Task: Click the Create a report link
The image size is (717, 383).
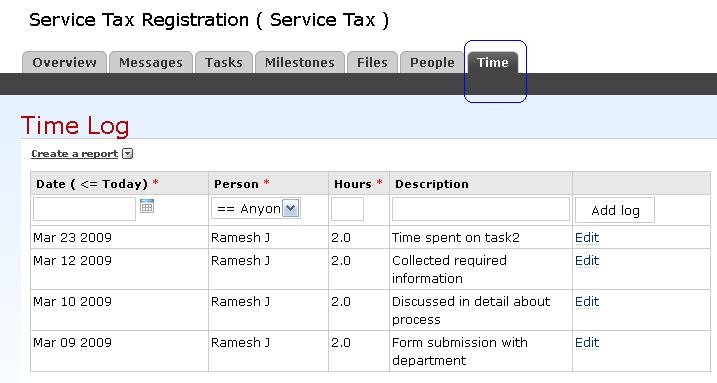Action: (75, 154)
